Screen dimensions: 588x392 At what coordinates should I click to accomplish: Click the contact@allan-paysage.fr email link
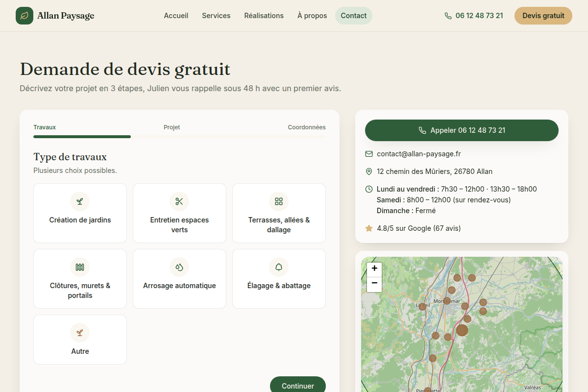[x=419, y=154]
